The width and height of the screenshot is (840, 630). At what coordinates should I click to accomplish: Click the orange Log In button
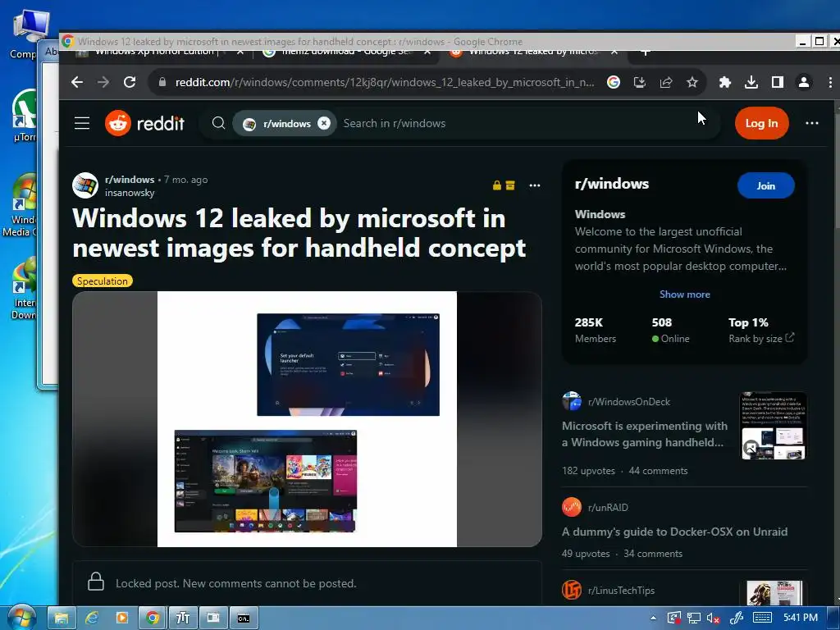click(x=761, y=123)
